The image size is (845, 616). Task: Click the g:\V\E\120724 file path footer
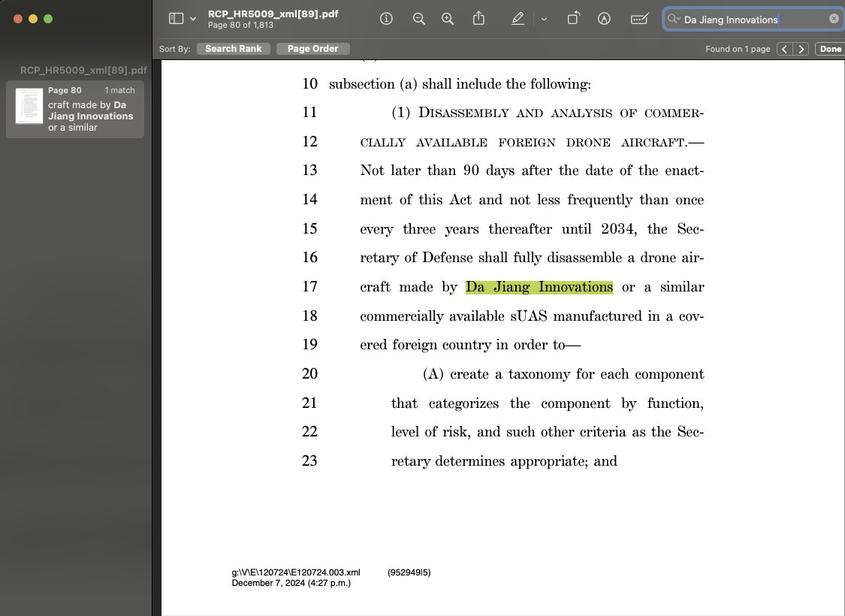(x=296, y=572)
